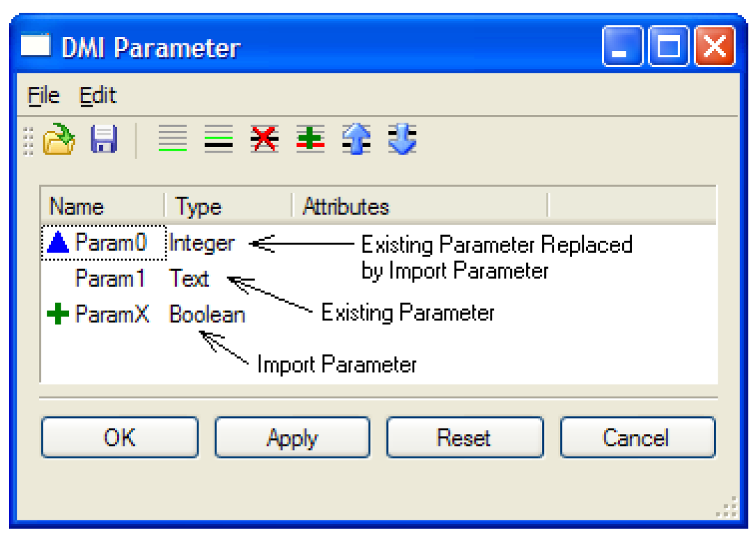
Task: Click the Cancel button
Action: coord(637,438)
